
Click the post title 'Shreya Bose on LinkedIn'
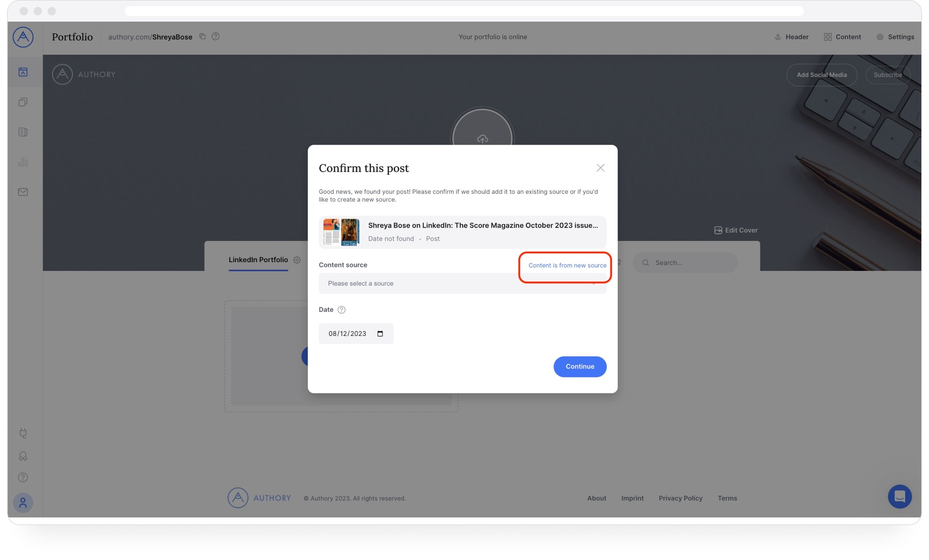[x=483, y=225]
